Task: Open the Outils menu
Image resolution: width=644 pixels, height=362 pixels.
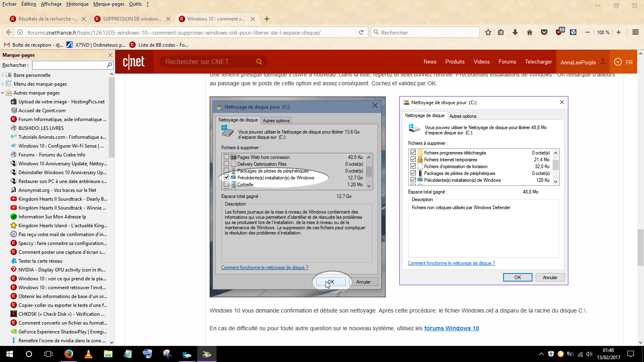Action: pyautogui.click(x=136, y=4)
